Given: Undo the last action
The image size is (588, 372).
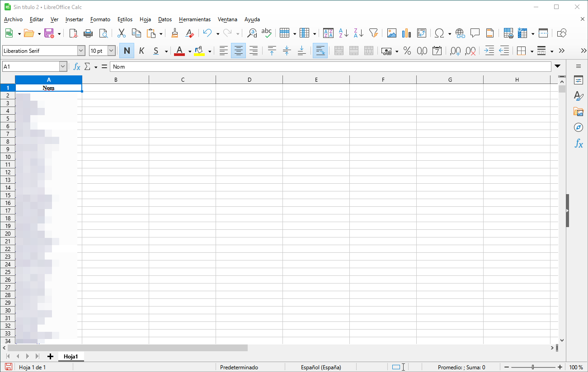Looking at the screenshot, I should click(207, 33).
